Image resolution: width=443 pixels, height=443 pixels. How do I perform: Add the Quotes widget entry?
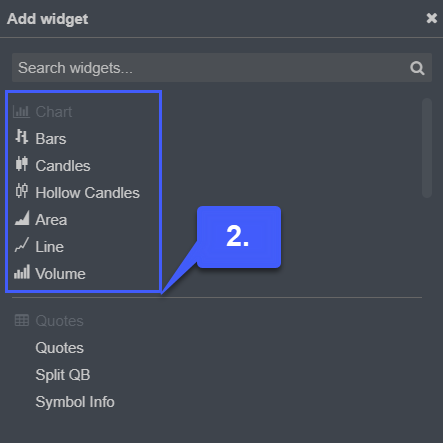pos(59,348)
